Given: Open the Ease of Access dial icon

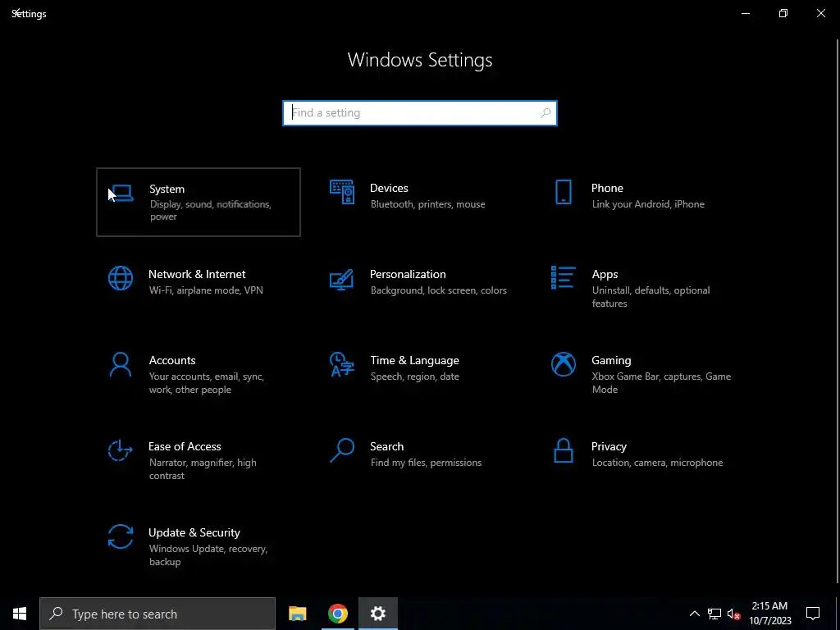Looking at the screenshot, I should click(120, 450).
